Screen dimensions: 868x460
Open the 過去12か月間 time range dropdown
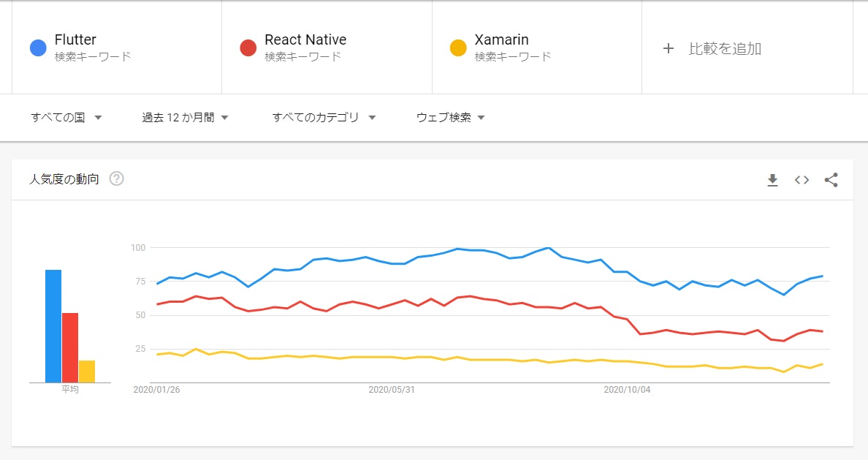(183, 116)
